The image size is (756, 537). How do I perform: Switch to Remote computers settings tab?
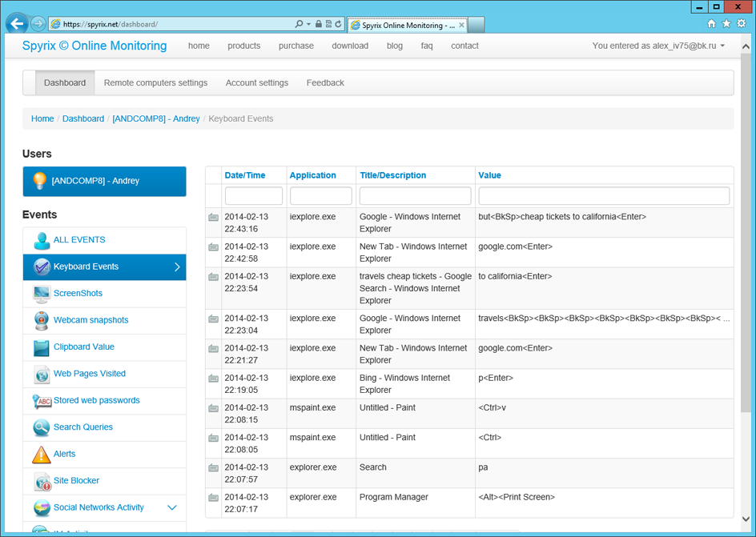pyautogui.click(x=155, y=82)
